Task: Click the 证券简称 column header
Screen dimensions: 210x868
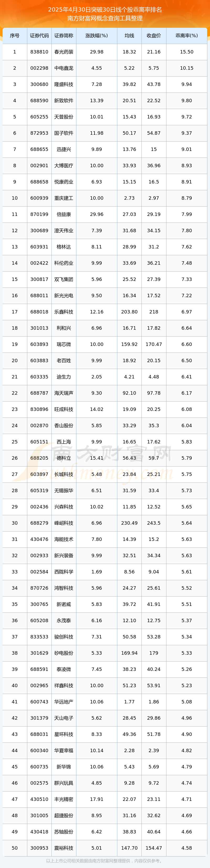Action: (x=64, y=36)
